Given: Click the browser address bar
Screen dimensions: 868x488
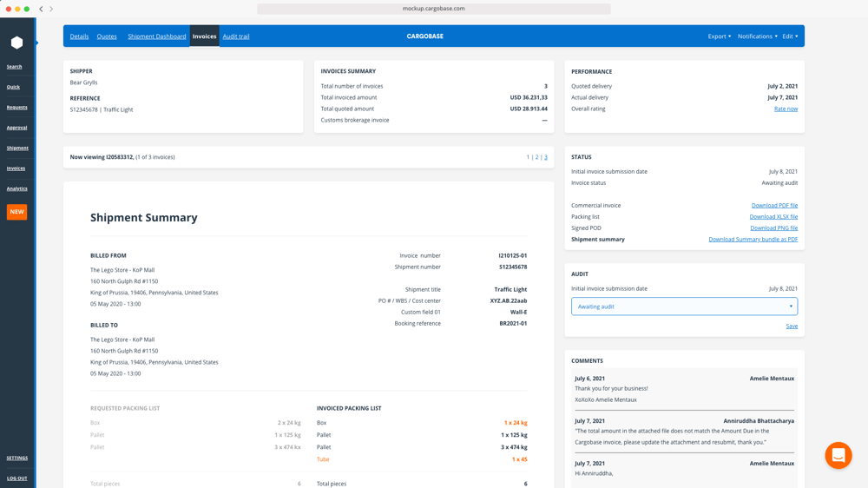Looking at the screenshot, I should tap(434, 9).
